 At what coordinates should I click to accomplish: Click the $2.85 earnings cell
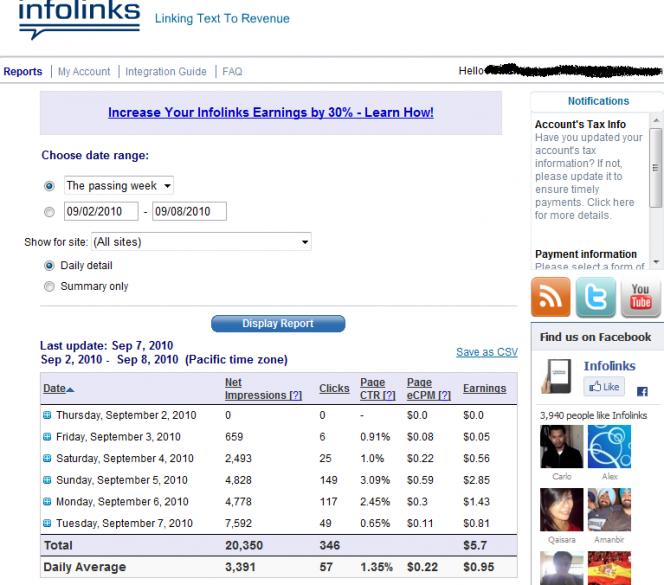[x=476, y=480]
